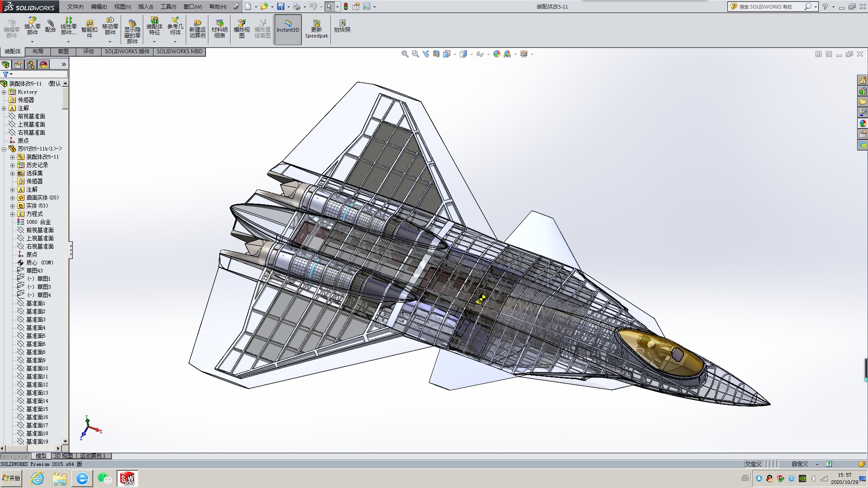Click the Zoom to Area icon
The height and width of the screenshot is (488, 868).
(x=415, y=54)
